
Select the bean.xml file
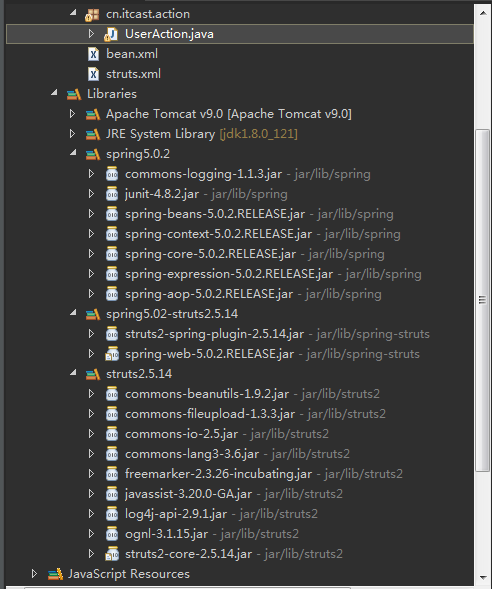[x=132, y=54]
